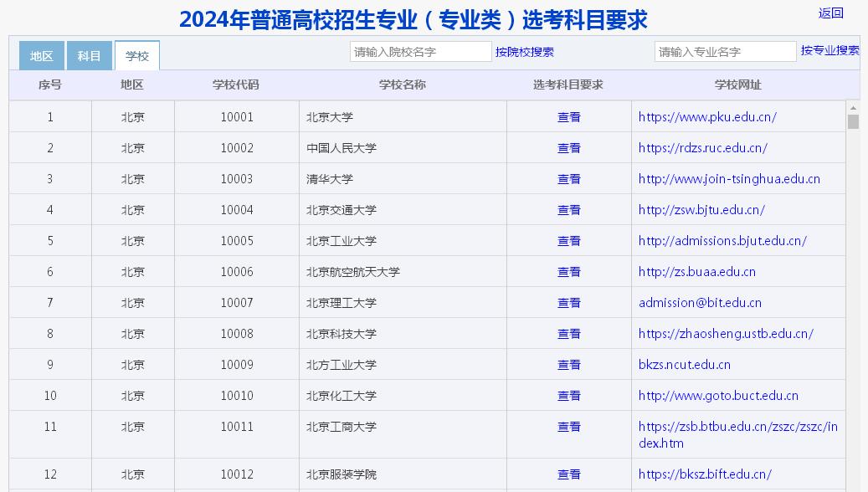Click school code 10012
Image resolution: width=868 pixels, height=492 pixels.
(x=237, y=474)
